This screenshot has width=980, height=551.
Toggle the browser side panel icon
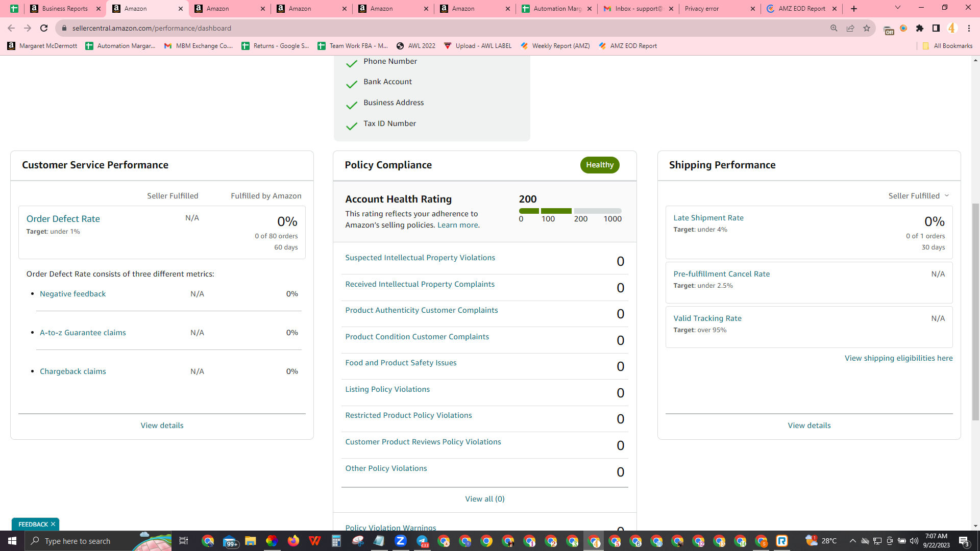pos(936,28)
